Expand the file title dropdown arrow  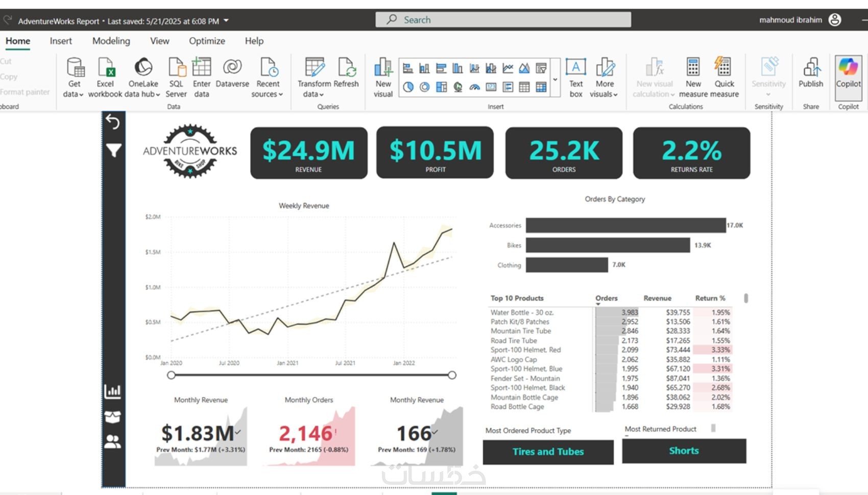pos(226,21)
